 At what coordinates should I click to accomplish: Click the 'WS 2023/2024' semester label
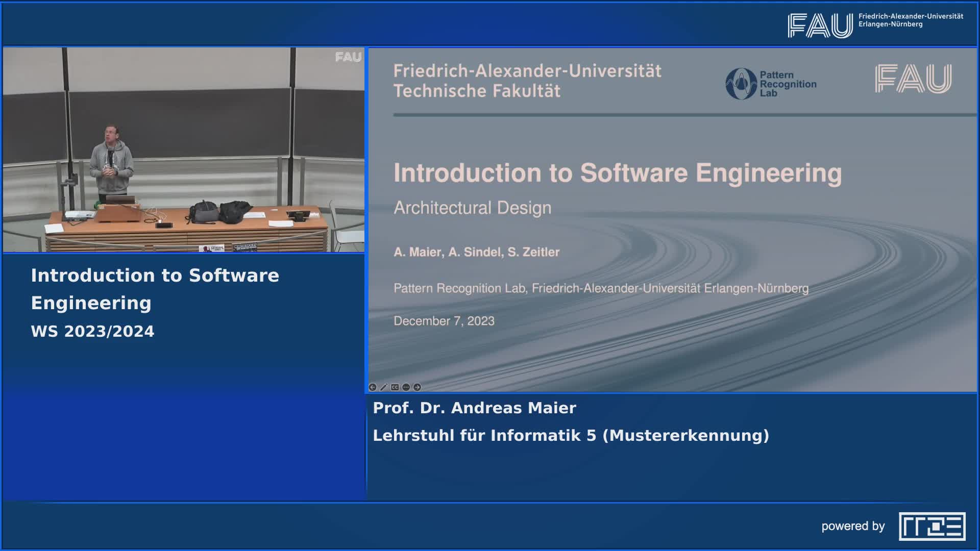coord(92,331)
